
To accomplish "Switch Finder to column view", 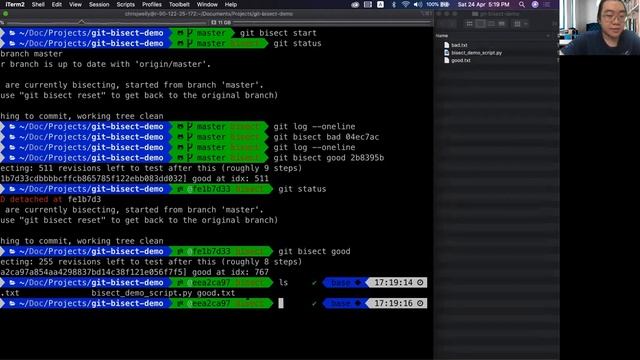I will 491,24.
